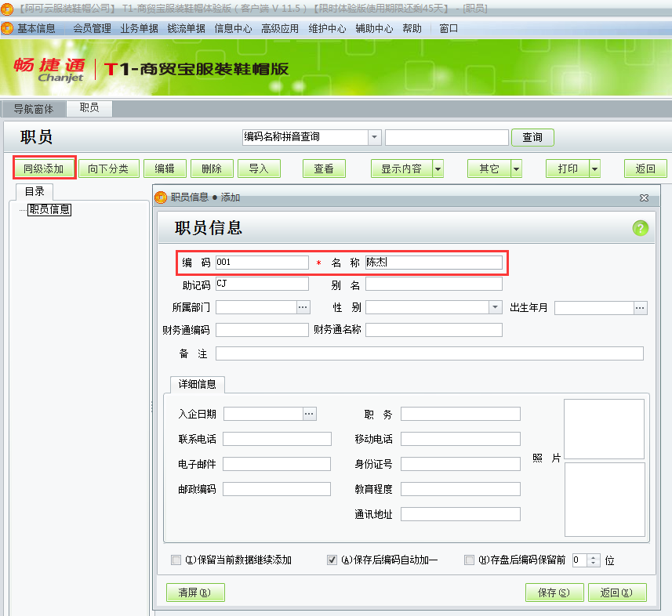
Task: Open the 编码名称拼音查询 dropdown
Action: pos(374,136)
